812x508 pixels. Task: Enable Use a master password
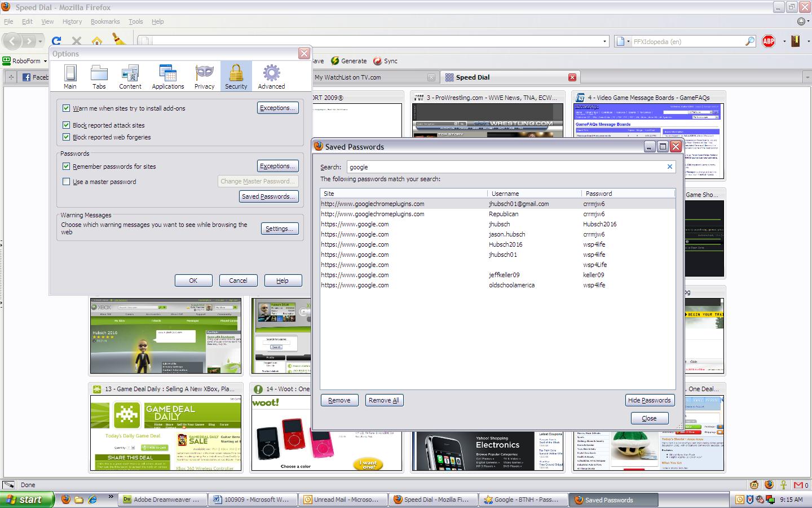67,182
